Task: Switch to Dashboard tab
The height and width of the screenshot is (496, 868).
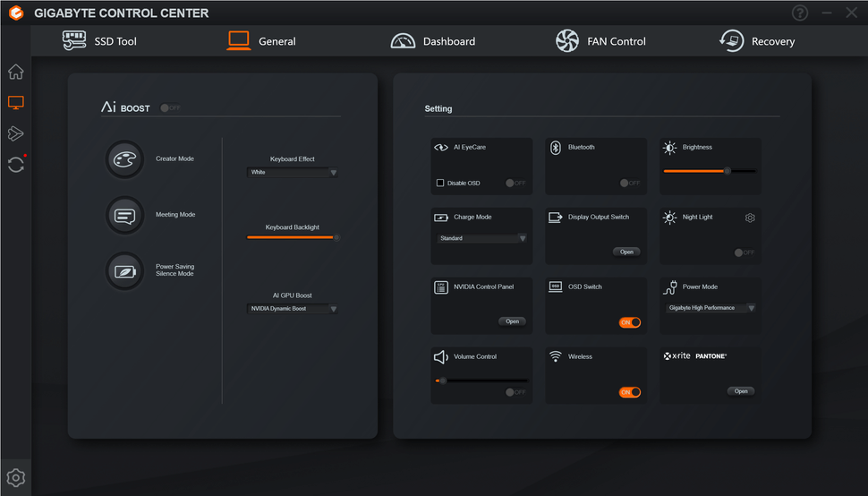Action: coord(433,41)
